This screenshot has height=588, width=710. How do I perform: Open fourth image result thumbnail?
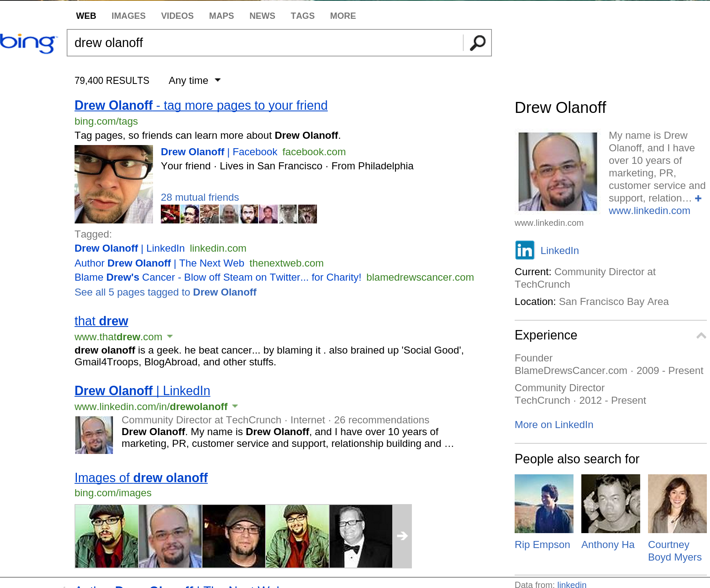[297, 536]
